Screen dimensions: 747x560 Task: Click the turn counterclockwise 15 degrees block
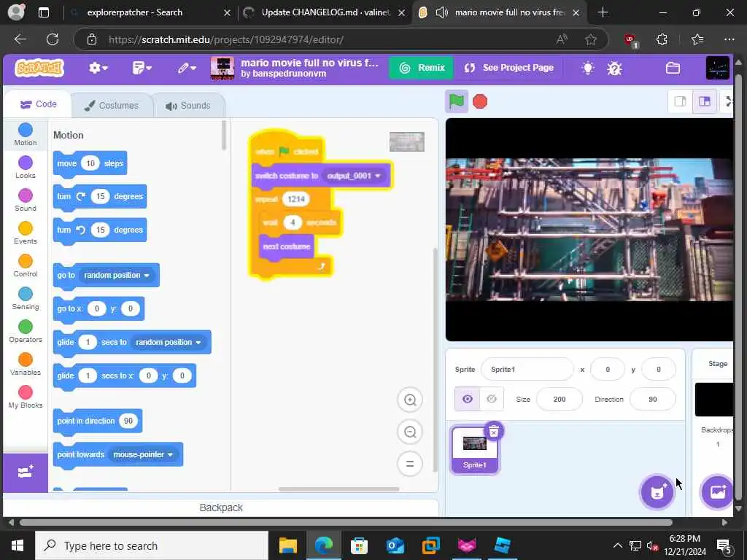(x=99, y=230)
